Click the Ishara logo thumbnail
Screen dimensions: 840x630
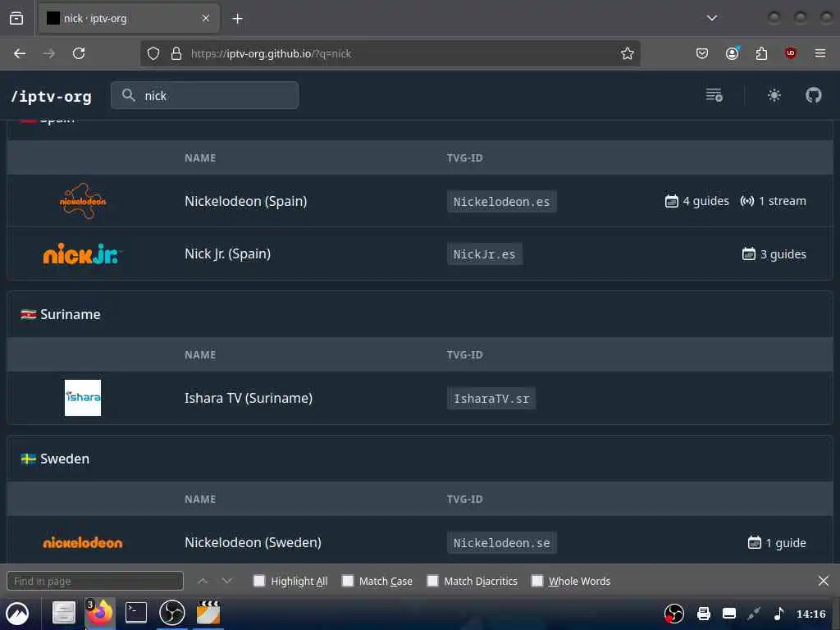83,398
